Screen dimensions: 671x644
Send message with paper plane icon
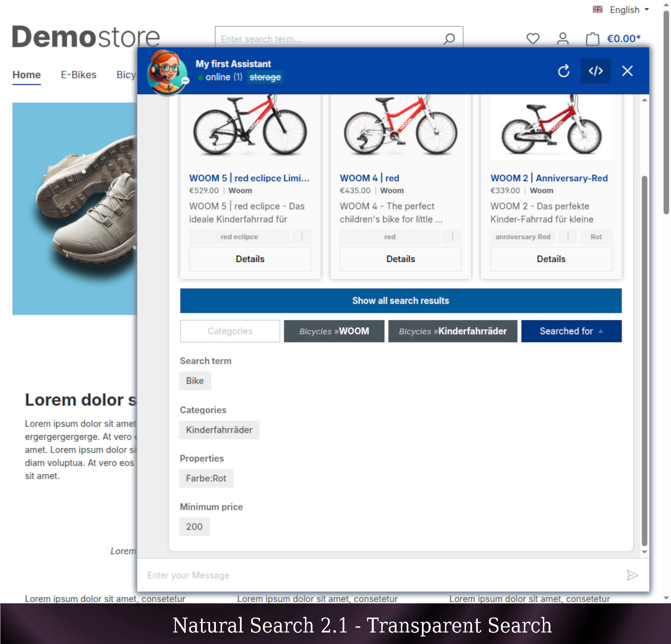pyautogui.click(x=632, y=575)
